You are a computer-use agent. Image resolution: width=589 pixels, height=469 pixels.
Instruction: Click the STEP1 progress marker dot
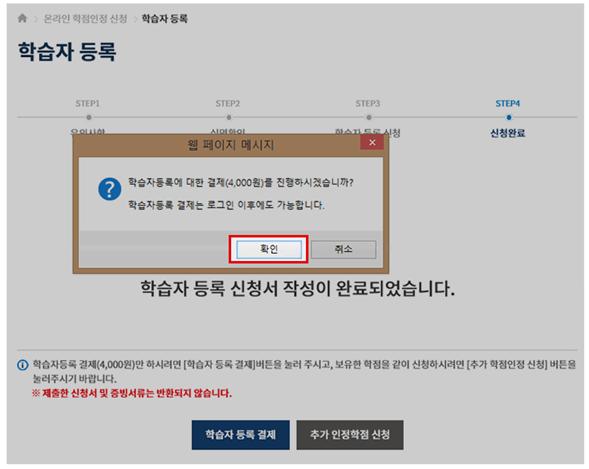click(x=89, y=118)
